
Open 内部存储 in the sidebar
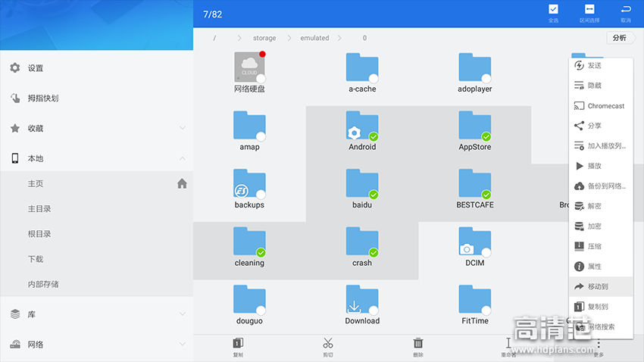tap(96, 284)
